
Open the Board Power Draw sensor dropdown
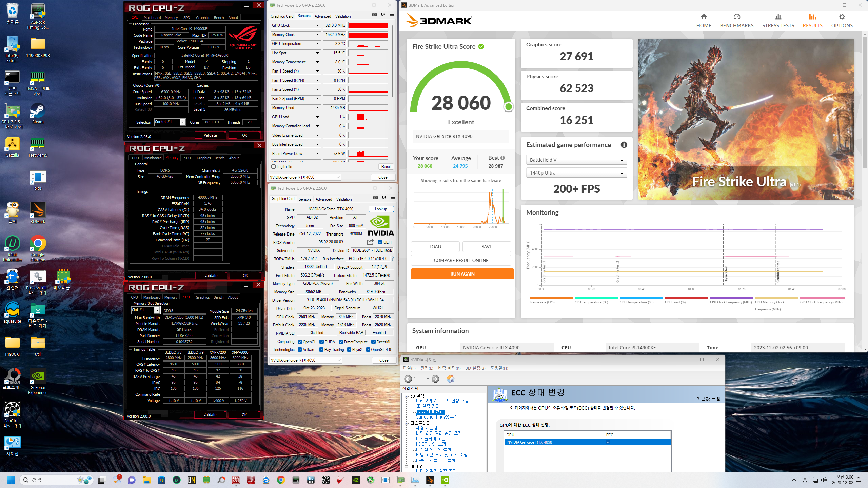click(x=317, y=154)
